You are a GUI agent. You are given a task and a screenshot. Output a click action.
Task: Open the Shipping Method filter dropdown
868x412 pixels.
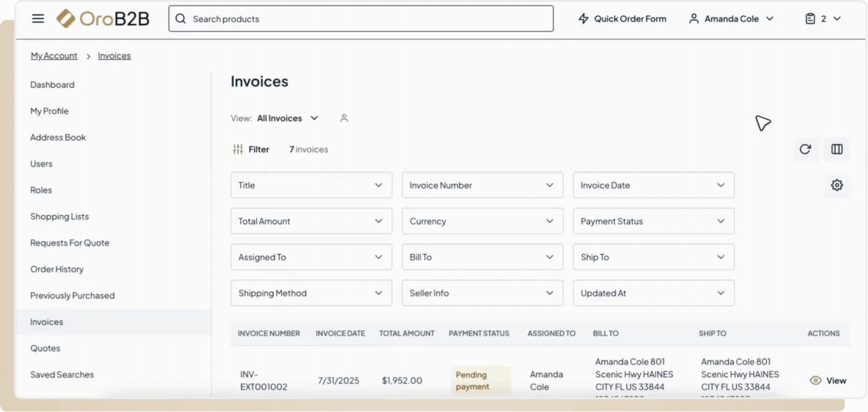(x=311, y=293)
